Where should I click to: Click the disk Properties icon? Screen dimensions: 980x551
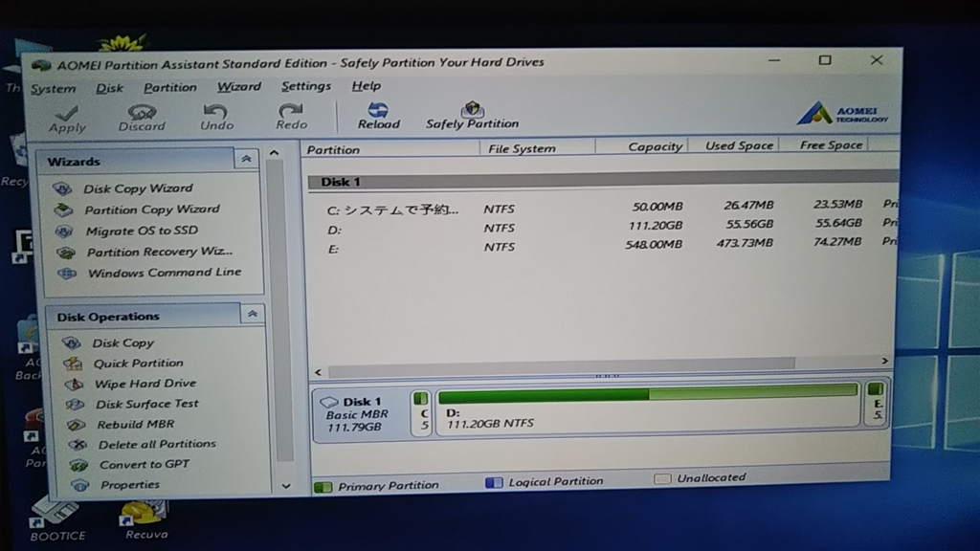click(80, 485)
